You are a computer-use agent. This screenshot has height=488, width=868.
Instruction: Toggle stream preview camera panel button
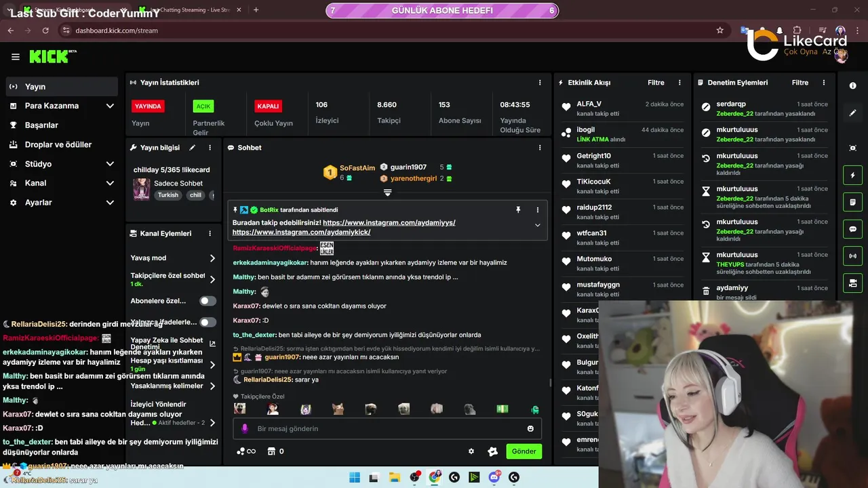point(852,283)
